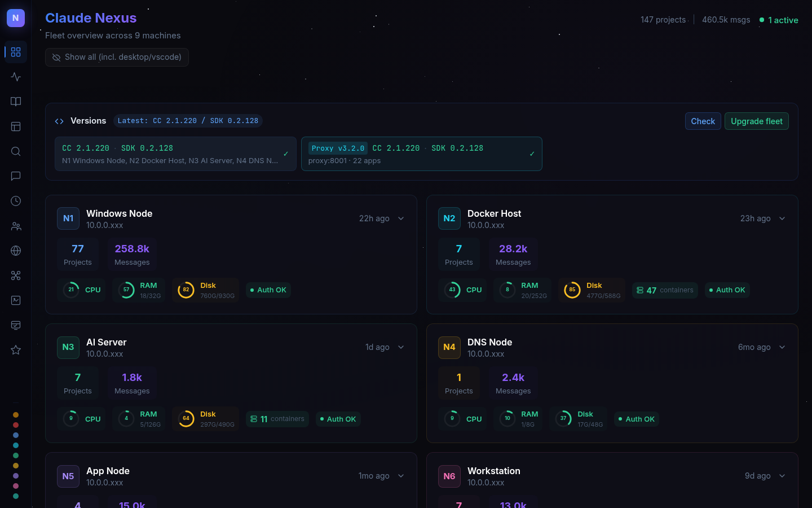
Task: Click the 11 containers badge on AI Server
Action: pyautogui.click(x=277, y=419)
